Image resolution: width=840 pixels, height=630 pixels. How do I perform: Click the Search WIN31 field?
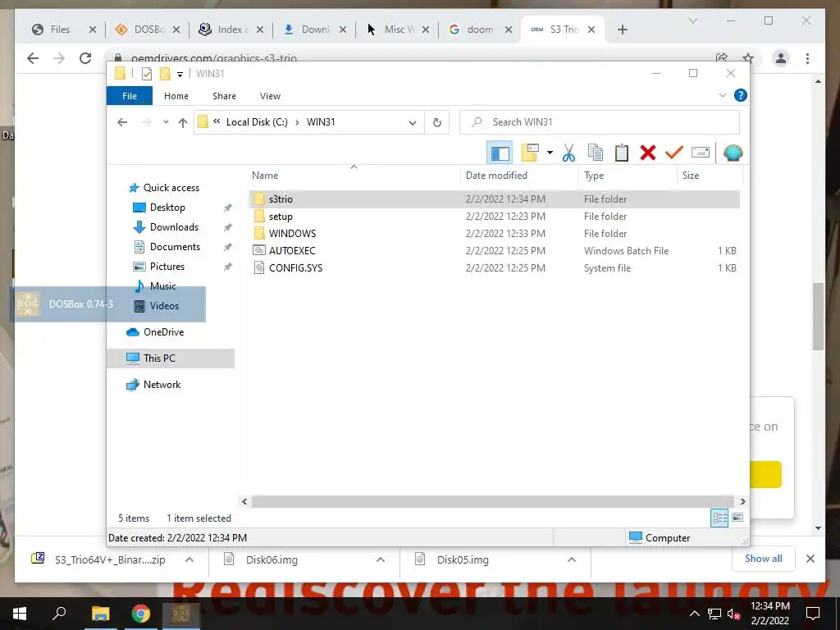600,122
